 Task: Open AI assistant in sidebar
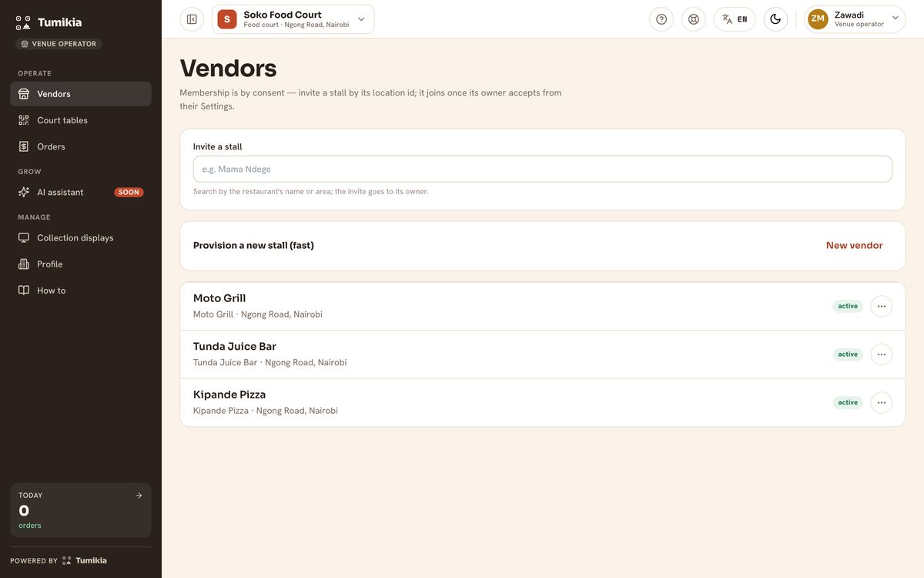tap(81, 192)
